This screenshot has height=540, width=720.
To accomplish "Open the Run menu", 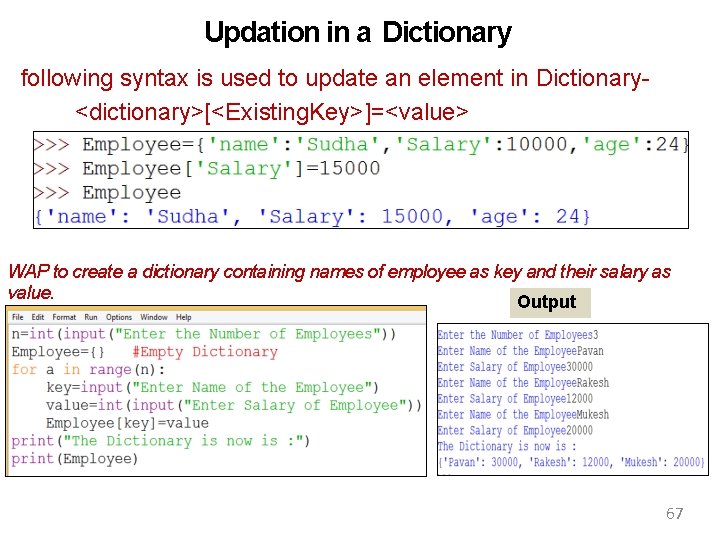I will point(91,317).
